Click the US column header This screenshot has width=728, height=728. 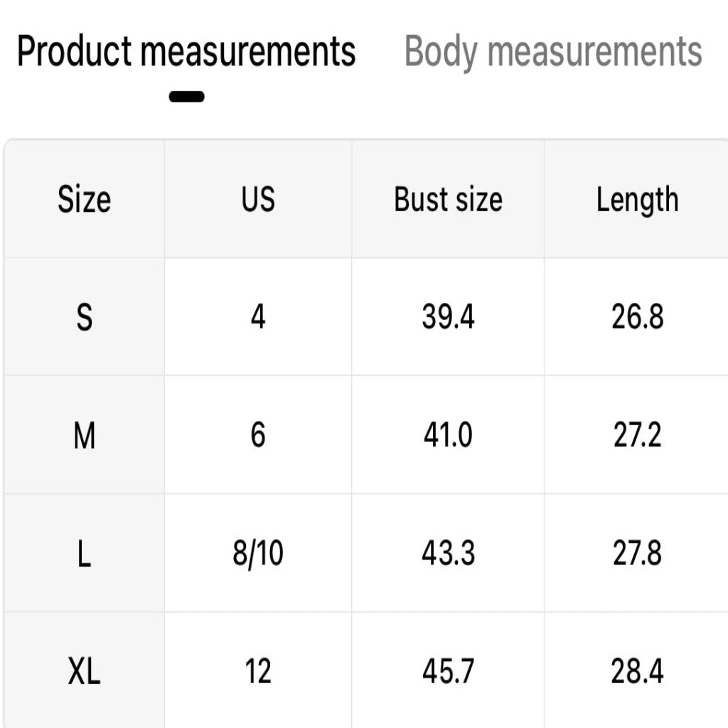coord(258,199)
